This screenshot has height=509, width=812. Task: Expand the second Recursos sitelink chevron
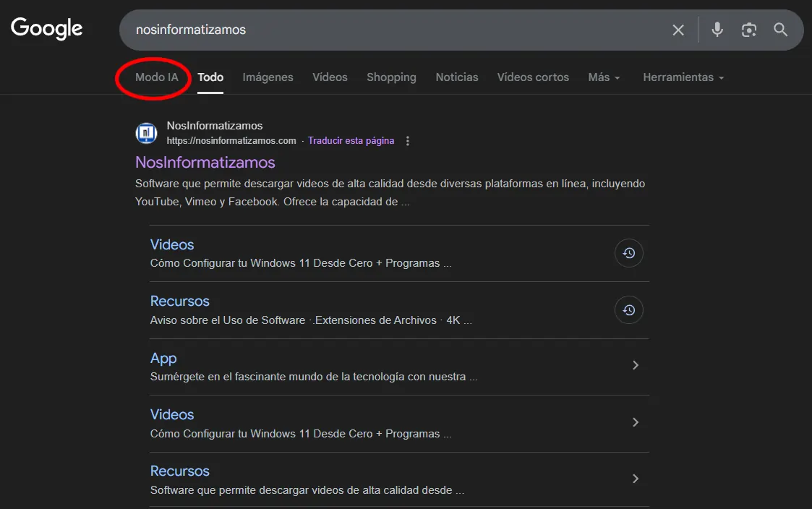pos(636,479)
